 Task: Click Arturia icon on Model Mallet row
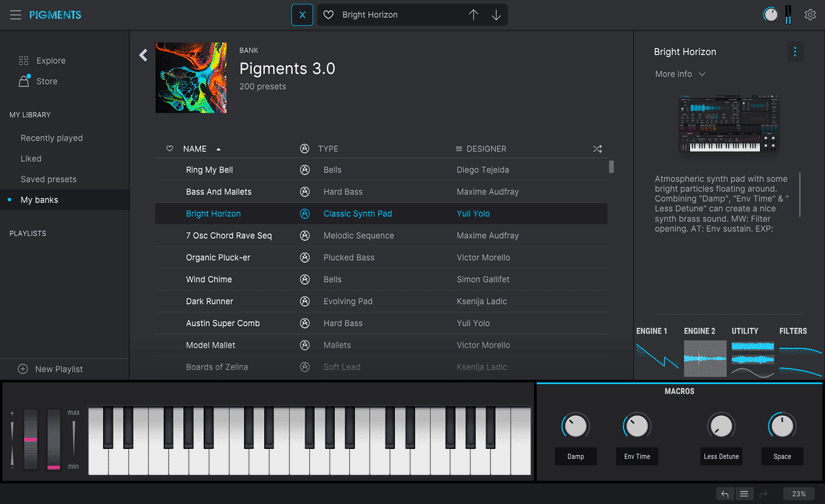pyautogui.click(x=305, y=345)
